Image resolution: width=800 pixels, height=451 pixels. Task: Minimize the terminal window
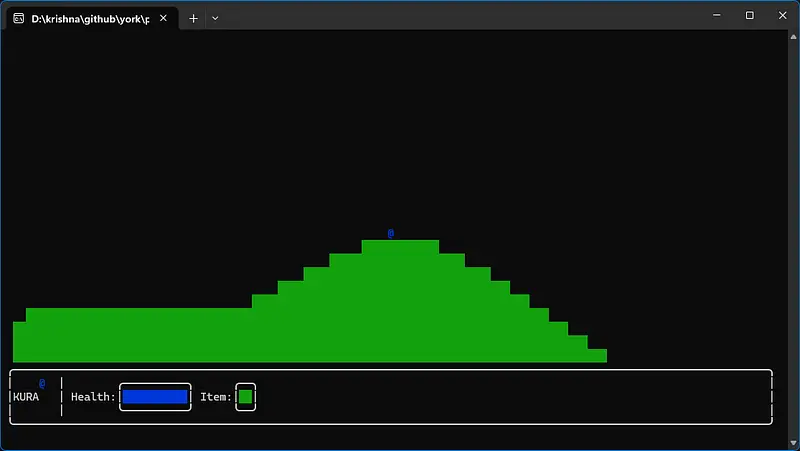pyautogui.click(x=717, y=15)
